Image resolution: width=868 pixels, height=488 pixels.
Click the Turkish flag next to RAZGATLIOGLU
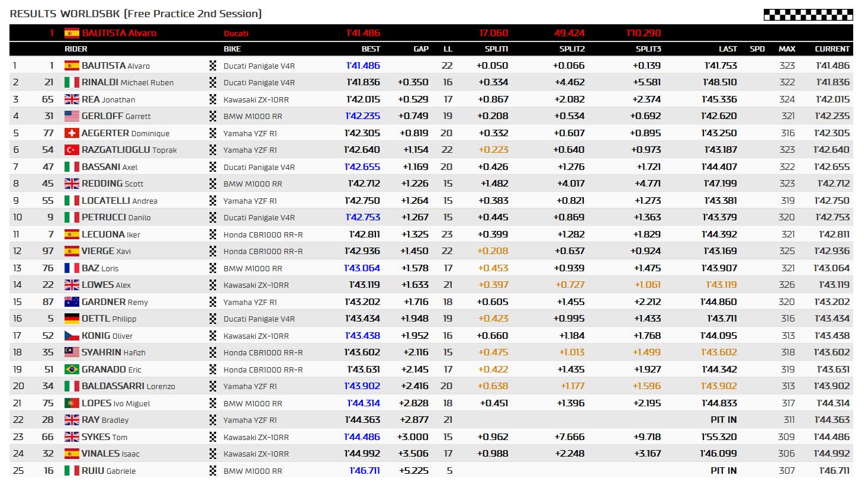coord(72,150)
